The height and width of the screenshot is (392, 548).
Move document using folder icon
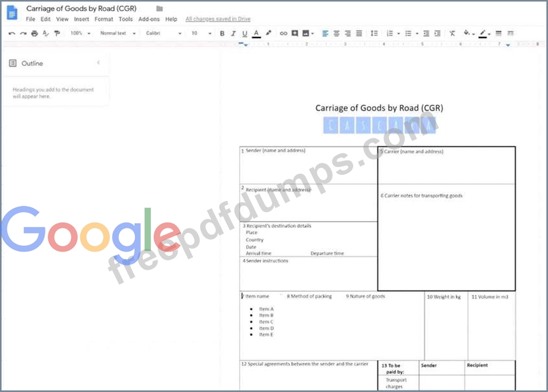pyautogui.click(x=160, y=9)
